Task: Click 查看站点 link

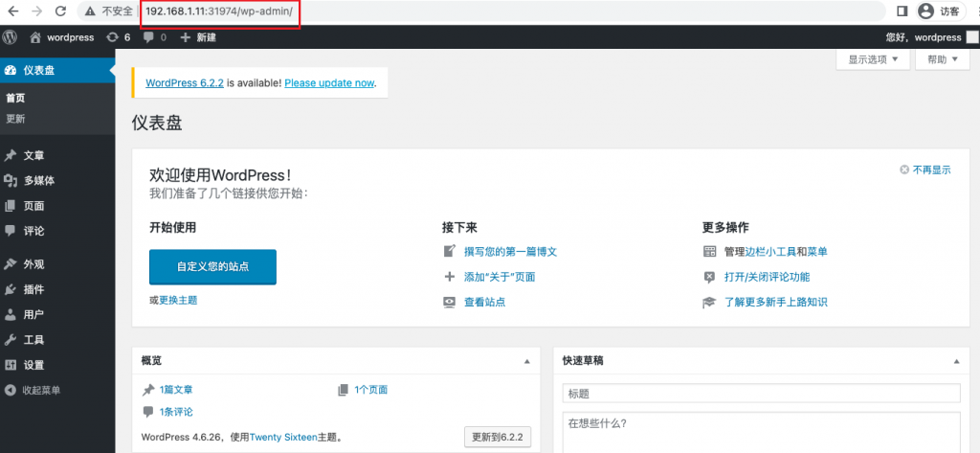Action: click(484, 303)
